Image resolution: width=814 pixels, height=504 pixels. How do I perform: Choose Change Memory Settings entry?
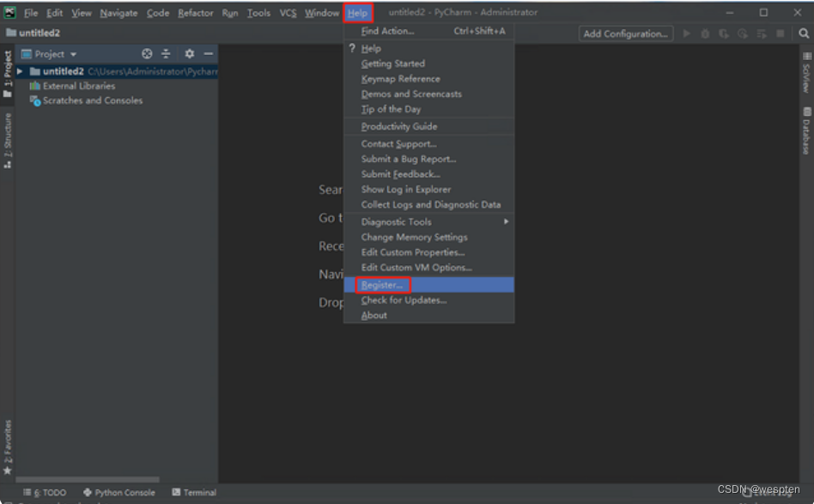pos(428,237)
